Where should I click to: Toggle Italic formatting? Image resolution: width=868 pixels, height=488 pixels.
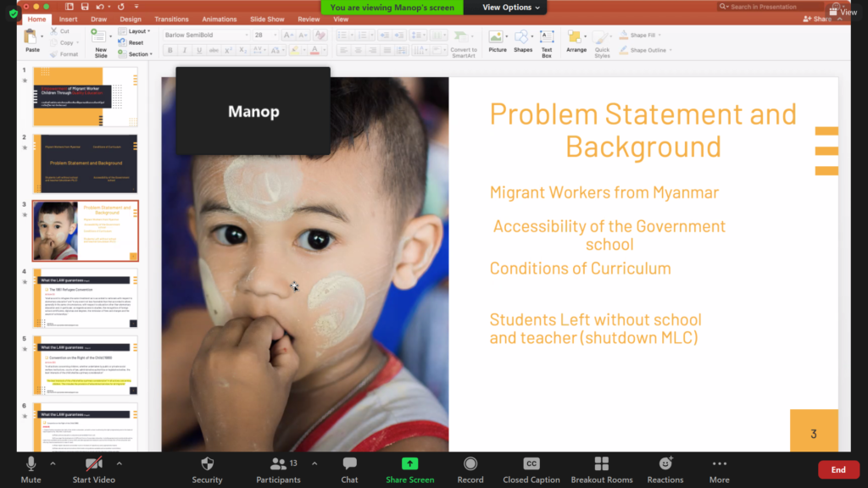[184, 50]
